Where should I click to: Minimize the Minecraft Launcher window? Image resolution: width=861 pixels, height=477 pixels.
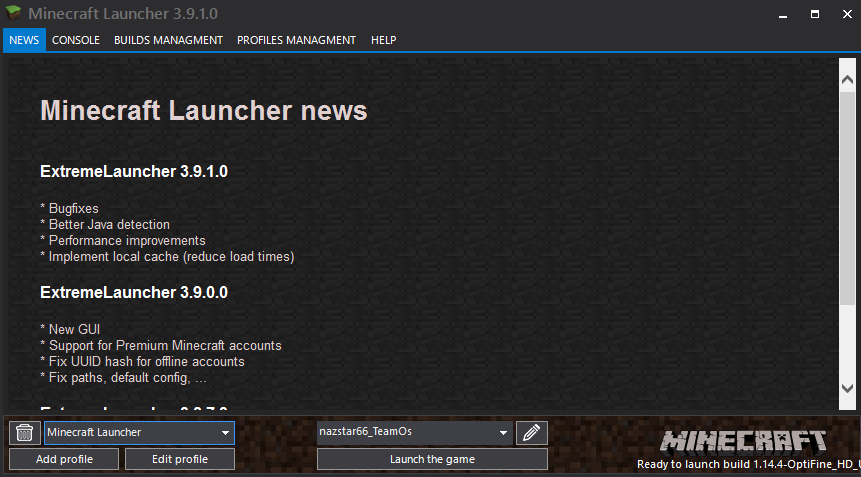click(x=783, y=14)
